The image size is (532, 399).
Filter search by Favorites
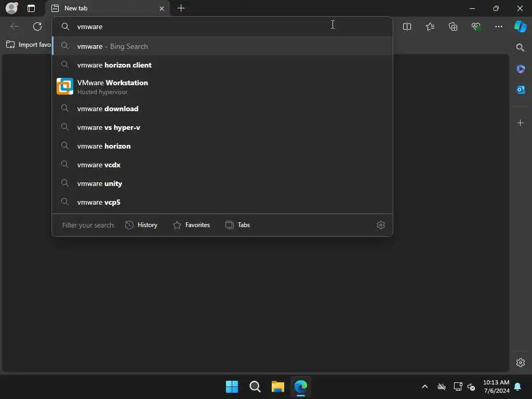191,225
